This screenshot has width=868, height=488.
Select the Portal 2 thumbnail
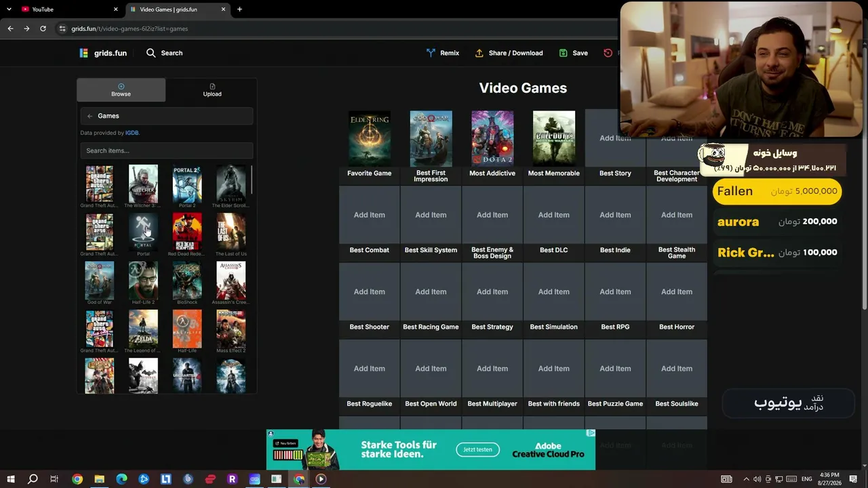pyautogui.click(x=187, y=184)
